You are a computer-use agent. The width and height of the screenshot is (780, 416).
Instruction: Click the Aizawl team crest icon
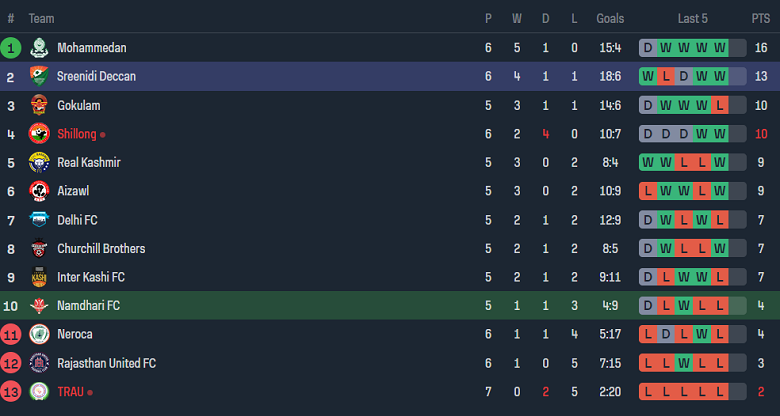coord(39,191)
